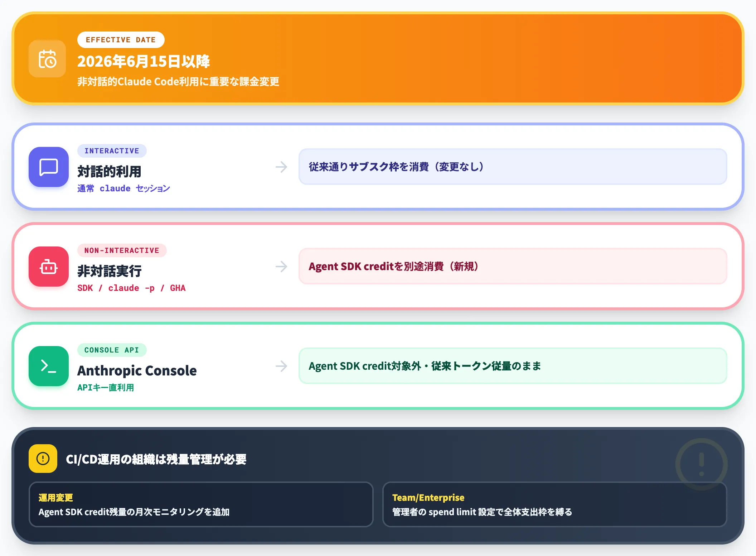Click the 2026年6月15日以降 heading

click(144, 61)
